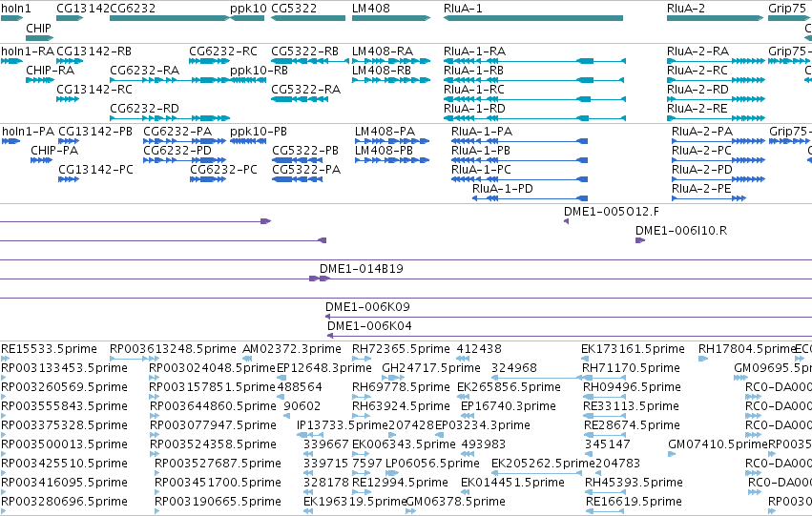The image size is (812, 516).
Task: Open transcript CG6232-RD
Action: click(144, 109)
